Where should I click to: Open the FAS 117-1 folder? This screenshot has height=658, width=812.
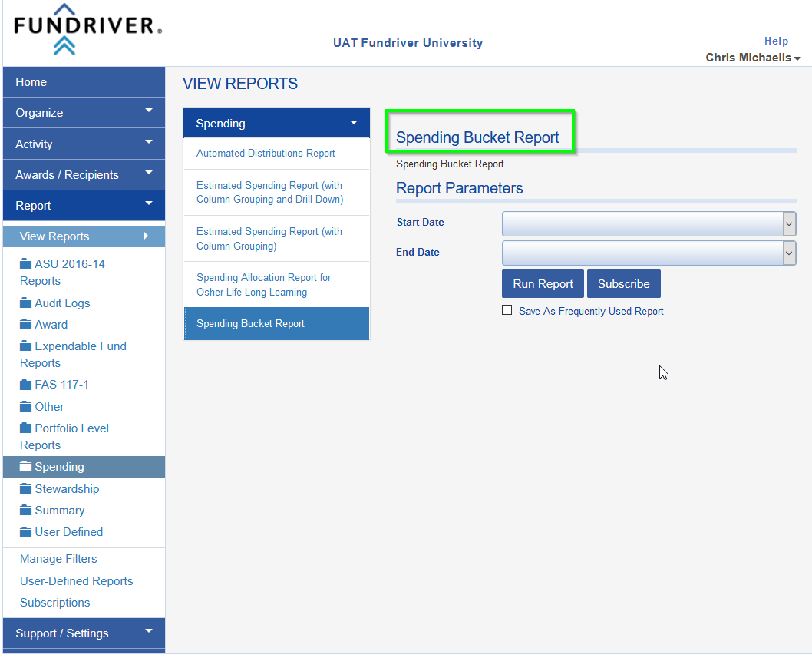(61, 385)
